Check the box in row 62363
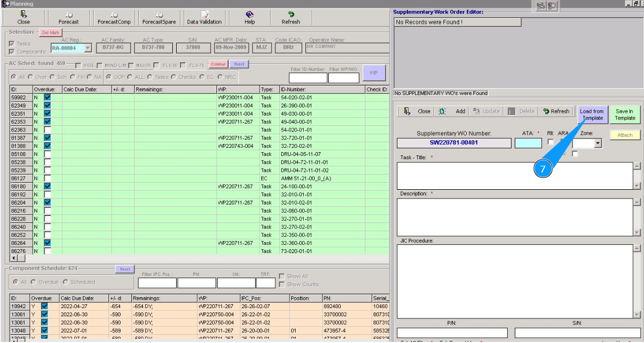 click(47, 130)
